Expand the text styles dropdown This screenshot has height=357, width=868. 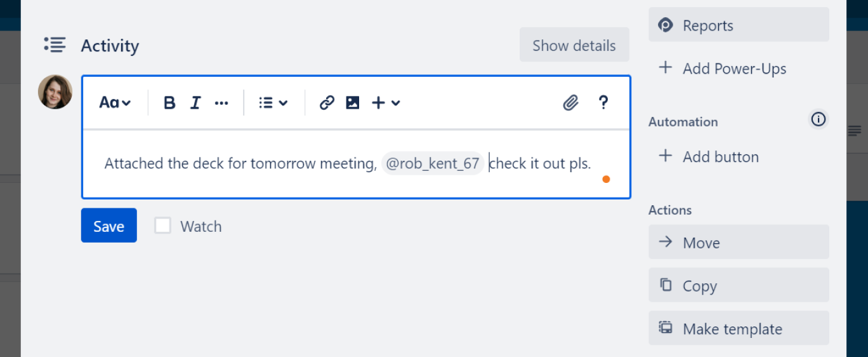[115, 103]
